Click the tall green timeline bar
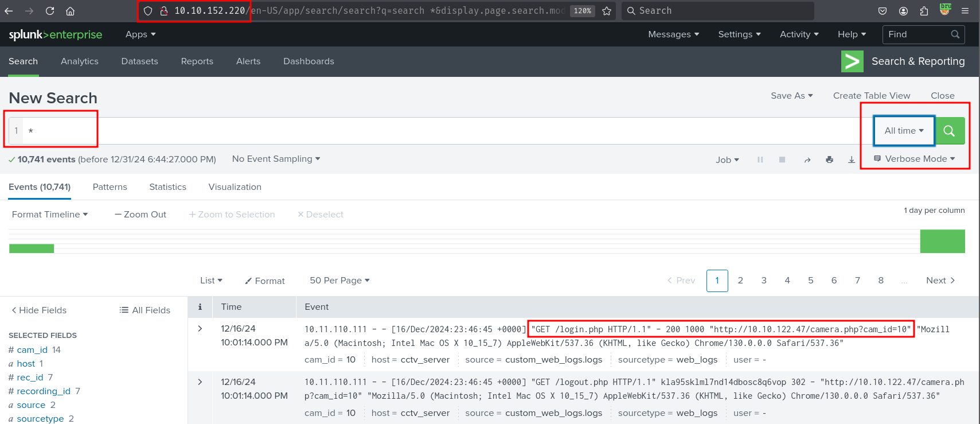Viewport: 980px width, 424px height. (x=942, y=241)
